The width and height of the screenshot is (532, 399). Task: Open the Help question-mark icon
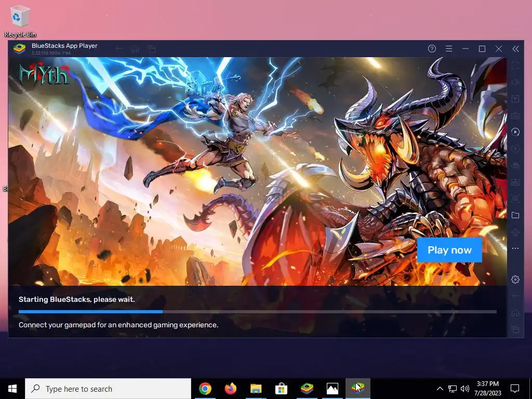tap(432, 49)
